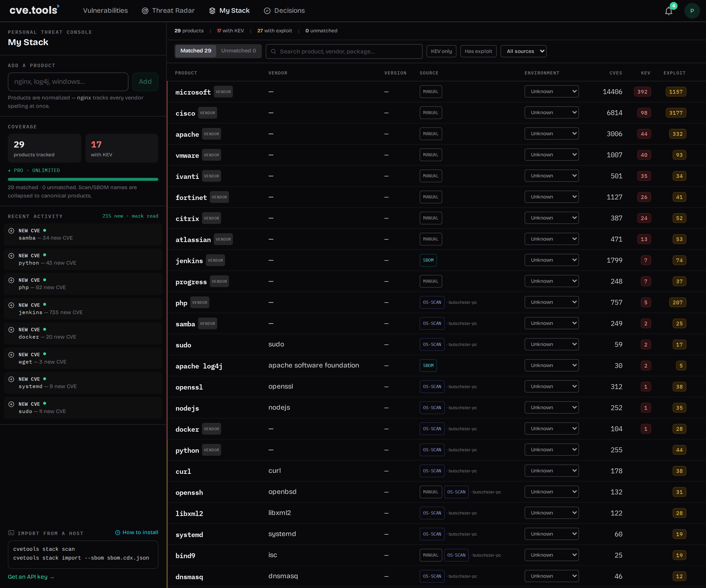This screenshot has height=588, width=706.
Task: Click the exploit badge 3177 for cisco
Action: coord(676,113)
